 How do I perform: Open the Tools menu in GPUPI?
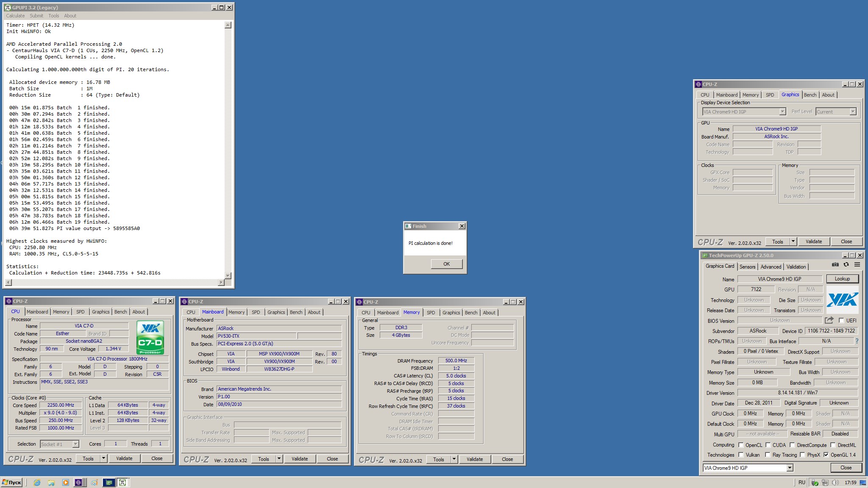[x=54, y=16]
